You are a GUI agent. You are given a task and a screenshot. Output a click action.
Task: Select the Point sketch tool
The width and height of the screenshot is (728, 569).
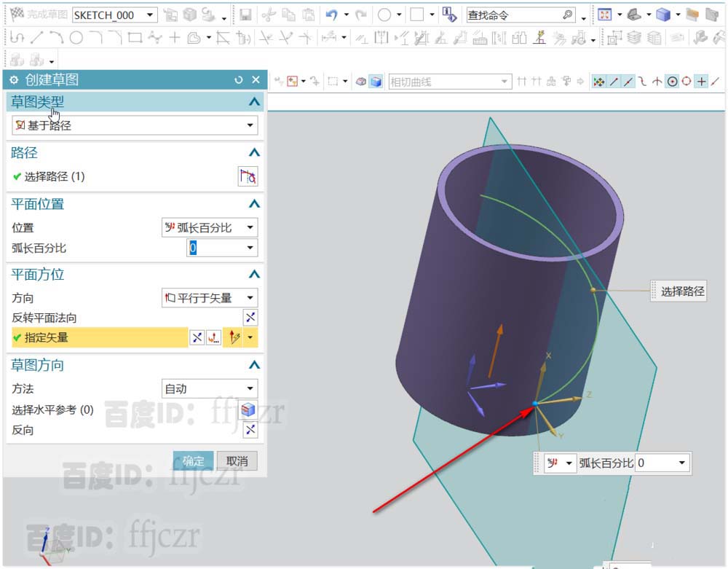point(175,38)
